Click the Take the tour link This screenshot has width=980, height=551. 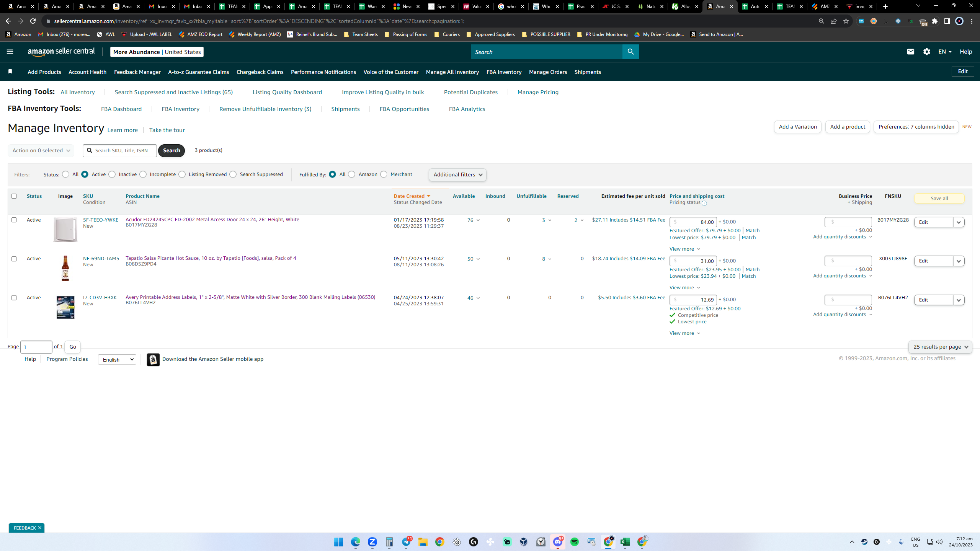(167, 130)
